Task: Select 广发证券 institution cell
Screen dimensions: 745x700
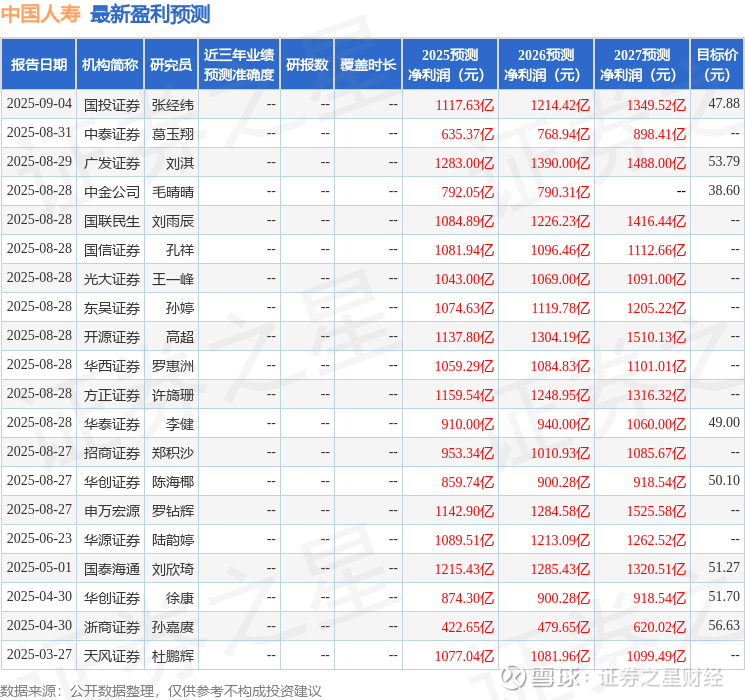Action: tap(112, 163)
